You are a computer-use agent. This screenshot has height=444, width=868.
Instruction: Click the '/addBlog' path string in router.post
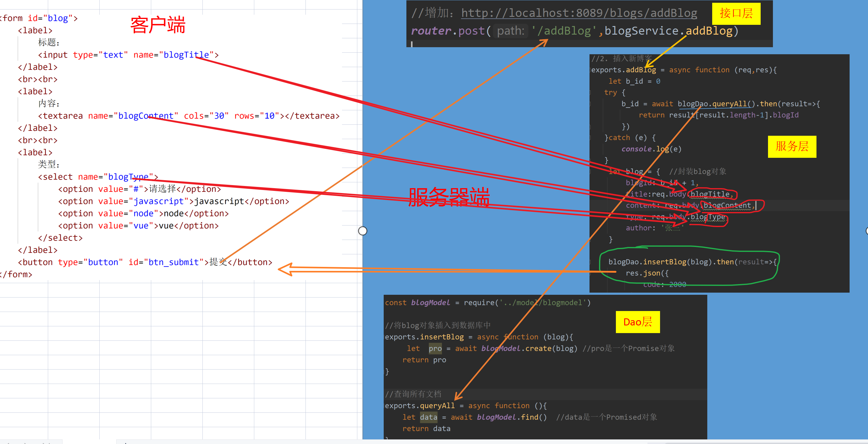pyautogui.click(x=564, y=31)
